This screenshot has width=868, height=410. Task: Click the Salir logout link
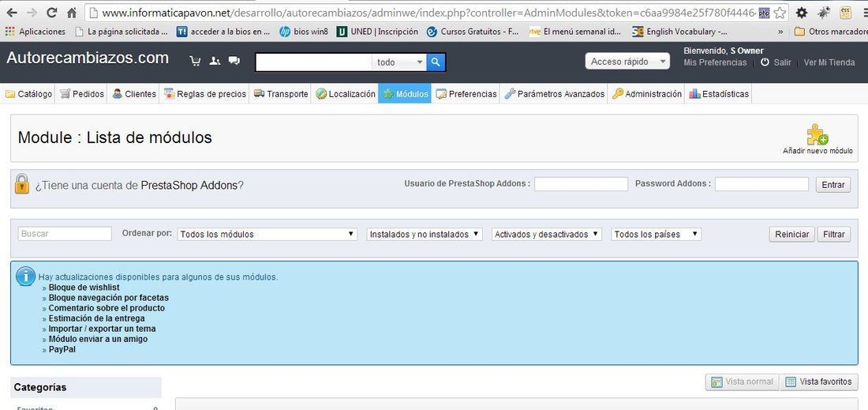click(x=782, y=62)
